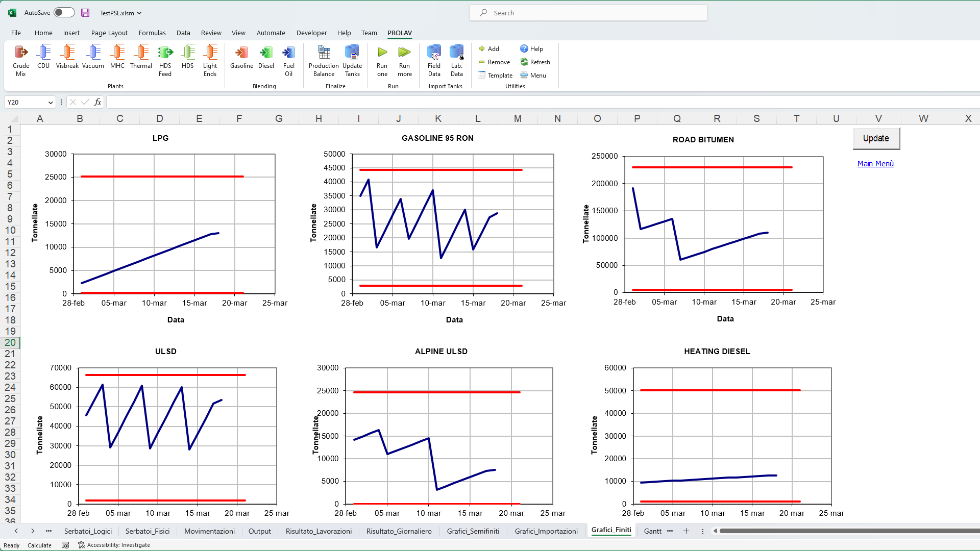Click in the top Search box
Image resolution: width=980 pixels, height=551 pixels.
coord(588,13)
